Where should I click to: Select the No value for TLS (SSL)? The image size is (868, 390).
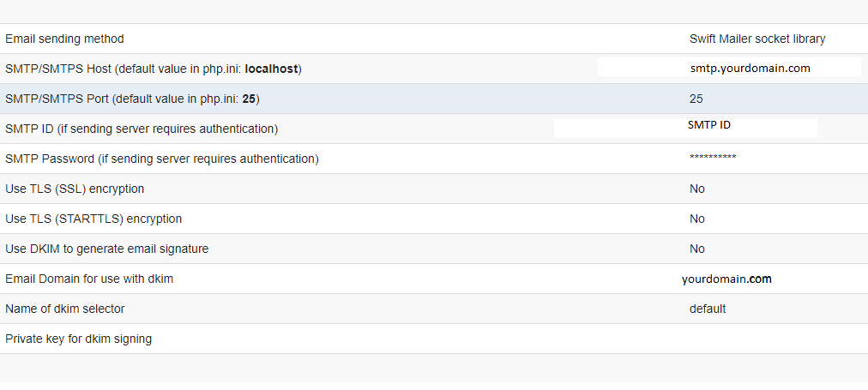coord(697,189)
